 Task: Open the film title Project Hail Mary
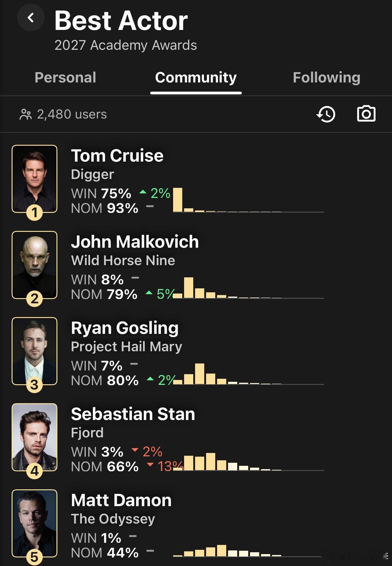tap(126, 347)
